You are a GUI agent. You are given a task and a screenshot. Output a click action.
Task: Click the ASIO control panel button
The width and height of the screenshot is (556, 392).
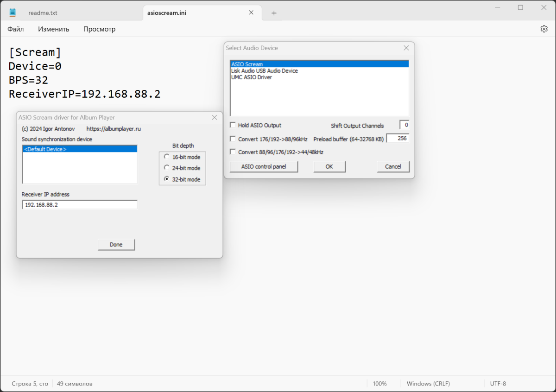(x=264, y=166)
